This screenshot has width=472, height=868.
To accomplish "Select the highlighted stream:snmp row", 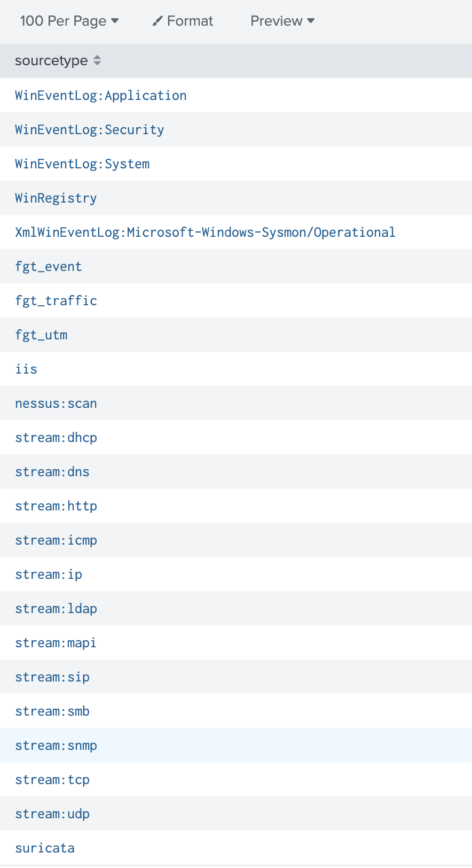I will [x=56, y=745].
